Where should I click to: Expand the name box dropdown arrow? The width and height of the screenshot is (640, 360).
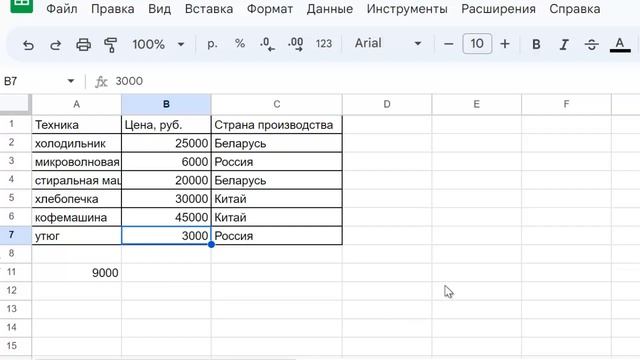[71, 81]
